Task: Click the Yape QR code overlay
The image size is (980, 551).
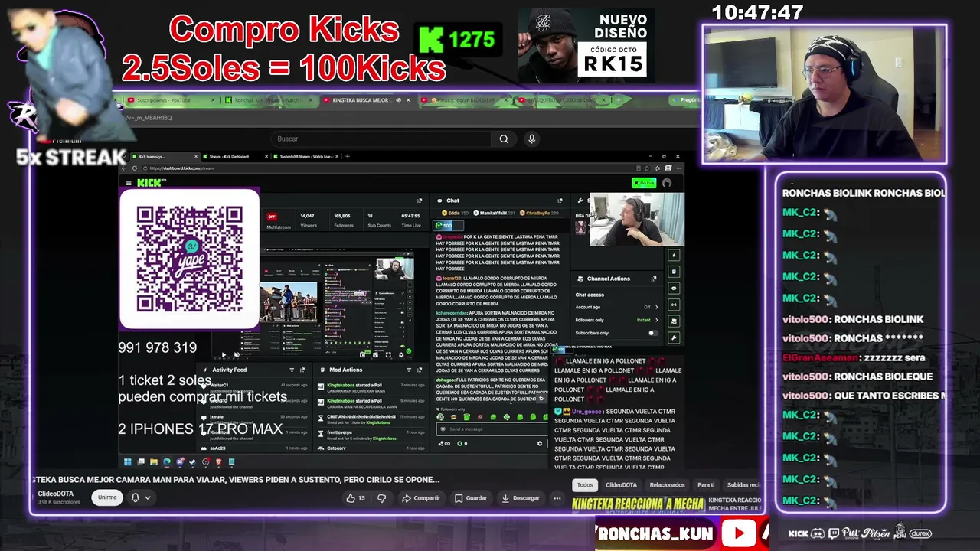Action: (x=189, y=259)
